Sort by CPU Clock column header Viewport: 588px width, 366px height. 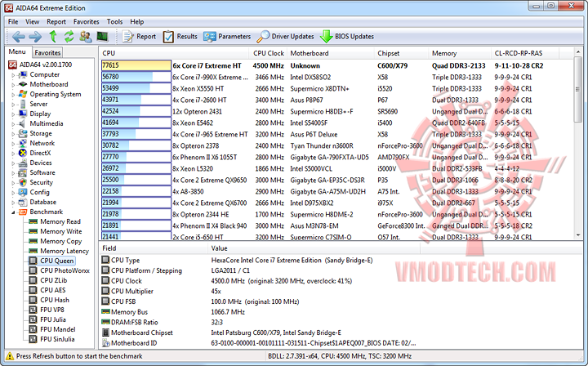pos(268,53)
